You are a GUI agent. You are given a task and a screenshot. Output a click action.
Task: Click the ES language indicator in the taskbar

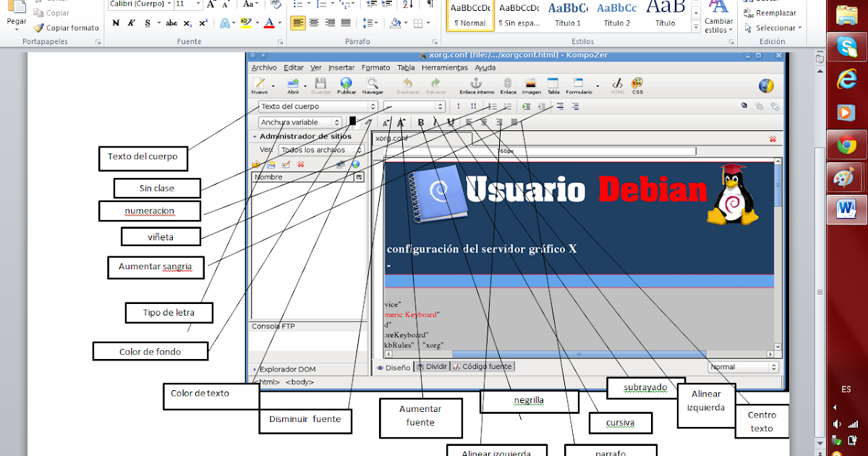(846, 389)
